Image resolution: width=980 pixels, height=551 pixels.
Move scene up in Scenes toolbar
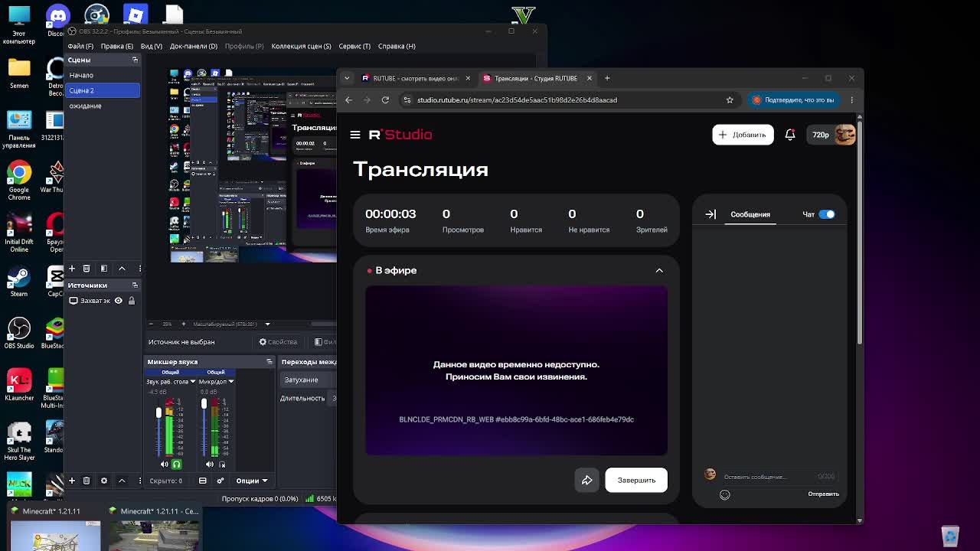point(122,269)
